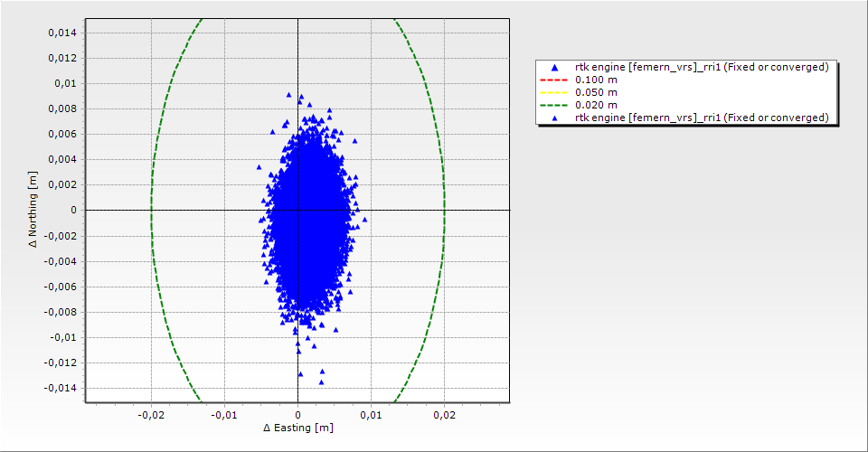The image size is (868, 452).
Task: Click the 0,01 tick label on Easting axis
Action: pyautogui.click(x=371, y=415)
